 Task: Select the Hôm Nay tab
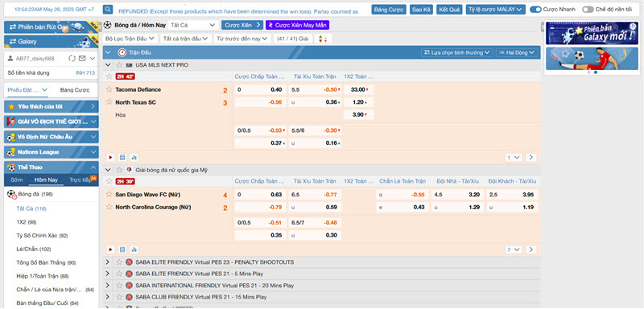(46, 179)
